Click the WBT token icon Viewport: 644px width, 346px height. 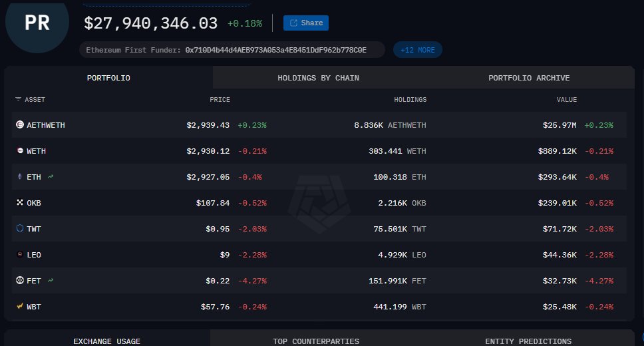(20, 306)
